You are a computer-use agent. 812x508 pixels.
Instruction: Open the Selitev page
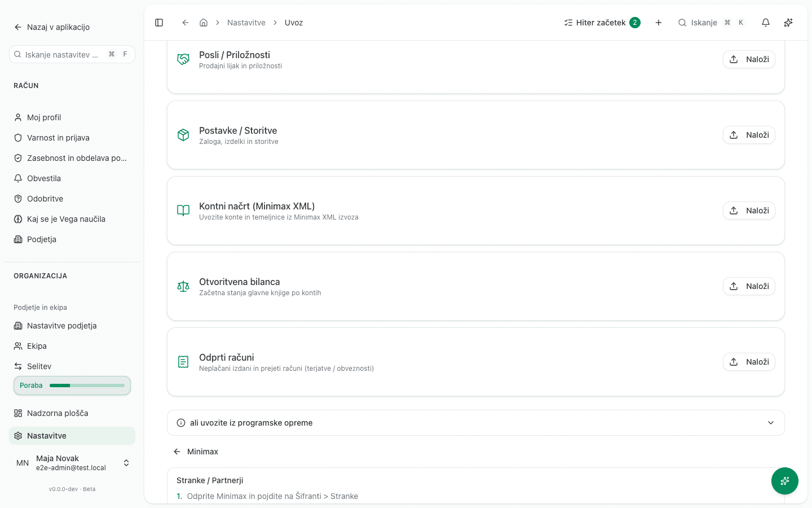[x=72, y=366]
